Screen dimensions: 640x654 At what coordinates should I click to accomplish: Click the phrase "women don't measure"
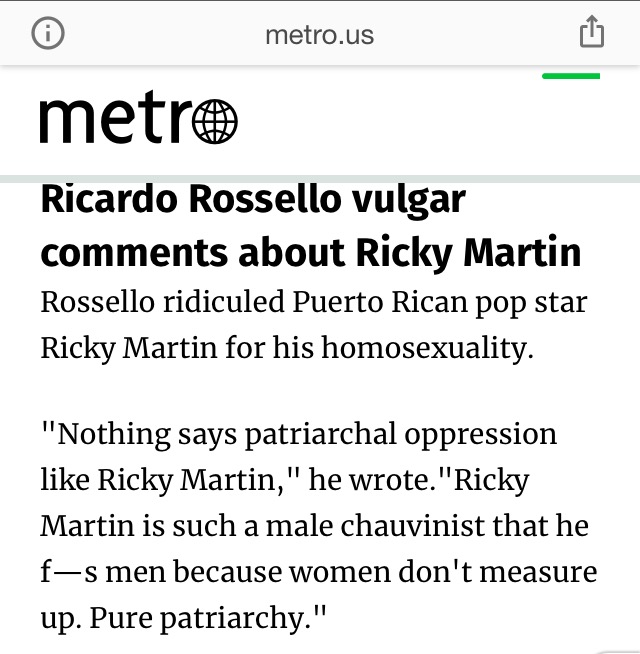tap(471, 572)
